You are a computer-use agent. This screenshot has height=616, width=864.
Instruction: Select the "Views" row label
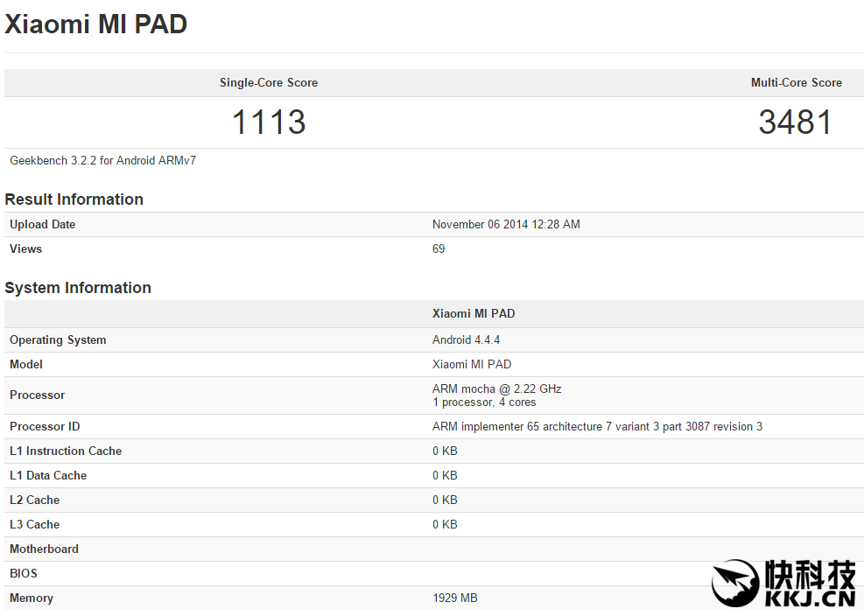pos(26,248)
